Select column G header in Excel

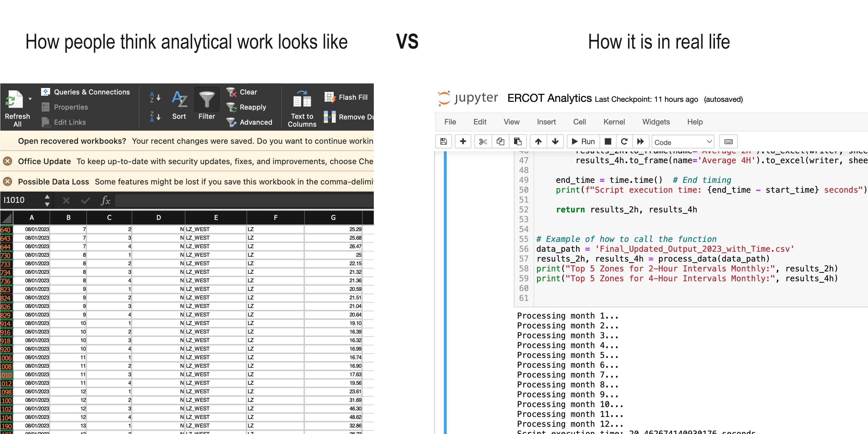tap(333, 218)
